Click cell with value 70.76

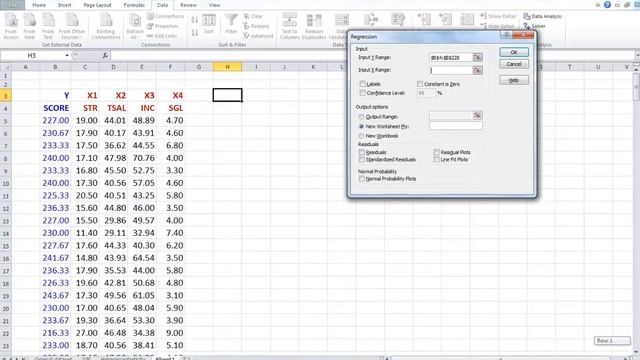click(142, 158)
